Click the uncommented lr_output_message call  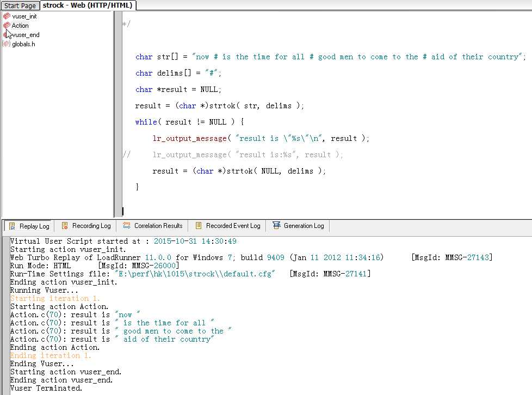(261, 138)
